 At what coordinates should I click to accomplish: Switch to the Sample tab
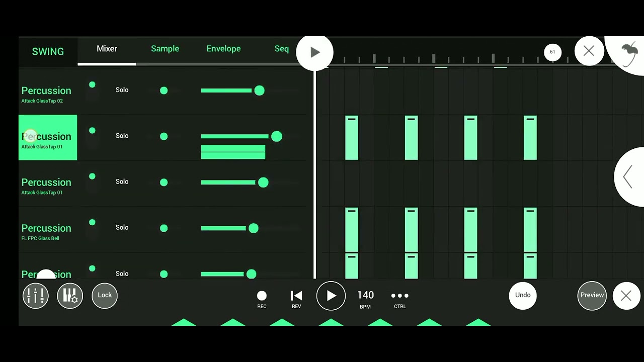tap(165, 49)
